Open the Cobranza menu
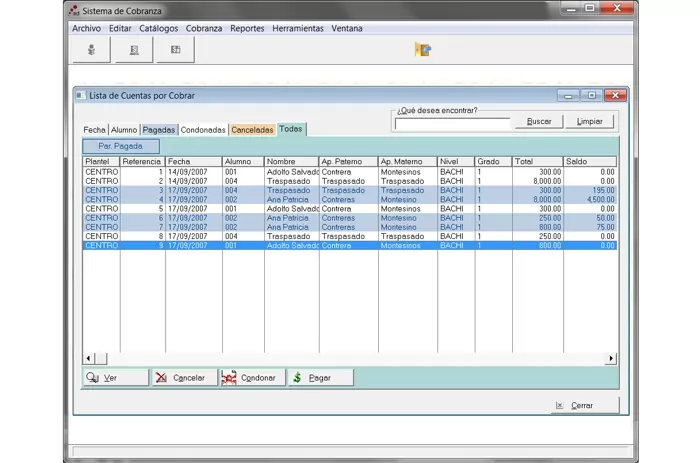 coord(204,29)
